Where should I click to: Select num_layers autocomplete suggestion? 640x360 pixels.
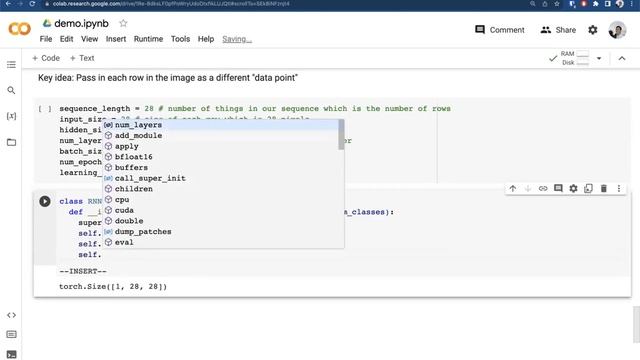point(220,125)
